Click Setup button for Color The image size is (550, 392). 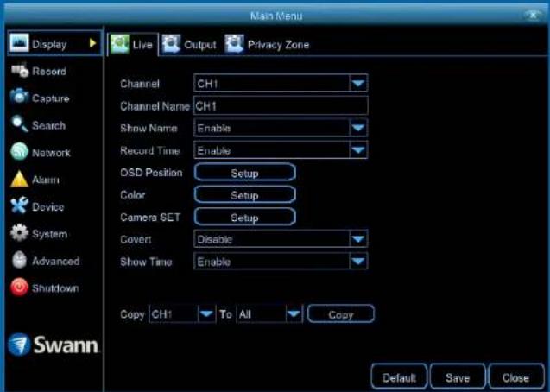(x=245, y=195)
